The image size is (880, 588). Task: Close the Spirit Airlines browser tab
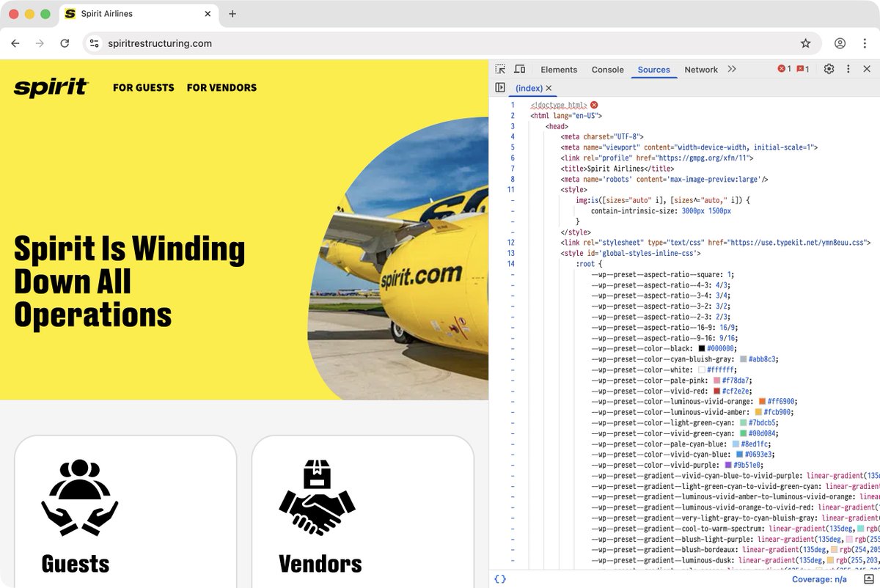pyautogui.click(x=208, y=14)
